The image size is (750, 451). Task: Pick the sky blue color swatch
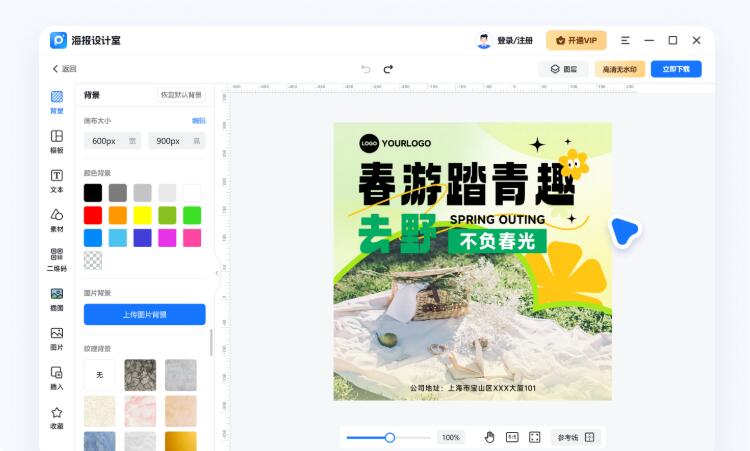(x=118, y=238)
